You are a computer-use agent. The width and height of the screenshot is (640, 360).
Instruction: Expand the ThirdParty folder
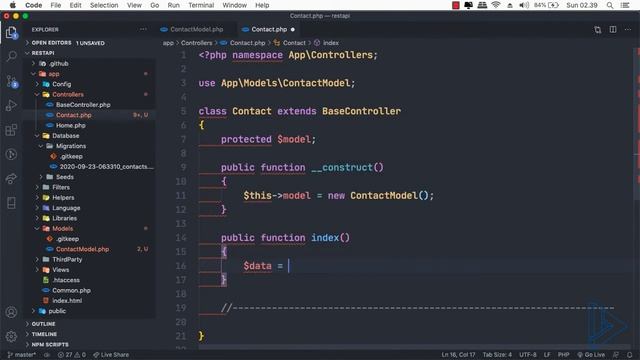click(x=67, y=260)
